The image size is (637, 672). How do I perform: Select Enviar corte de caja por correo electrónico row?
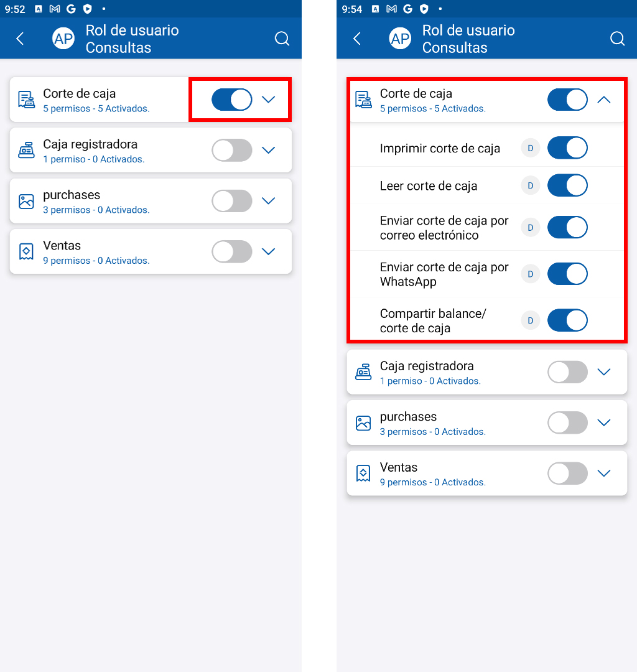(x=487, y=228)
